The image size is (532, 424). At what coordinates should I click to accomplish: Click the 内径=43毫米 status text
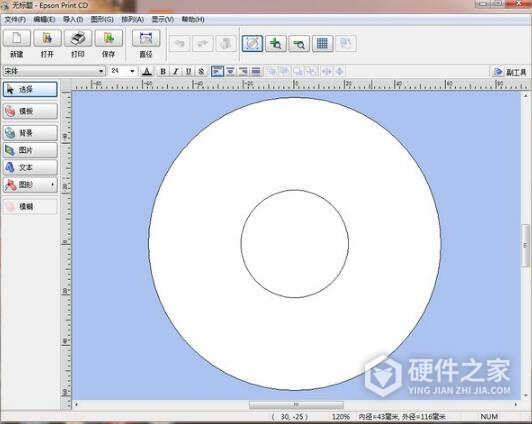[378, 417]
